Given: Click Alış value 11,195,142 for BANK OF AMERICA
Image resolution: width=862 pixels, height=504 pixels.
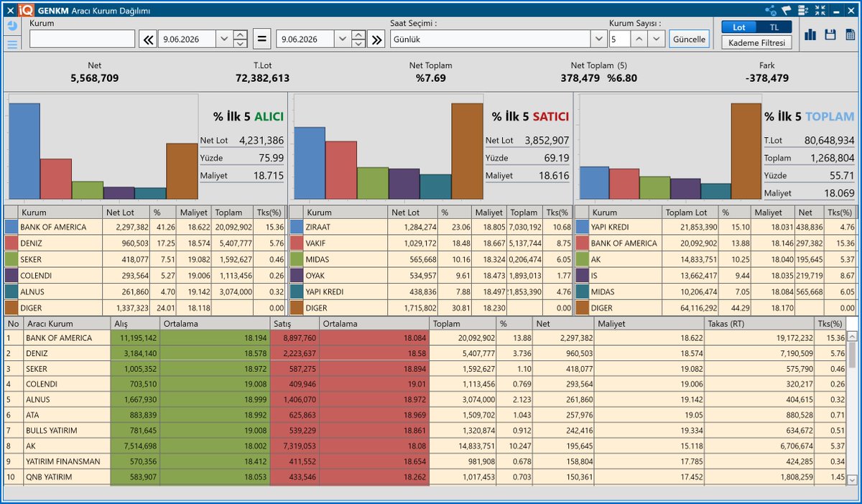Looking at the screenshot, I should (x=135, y=337).
